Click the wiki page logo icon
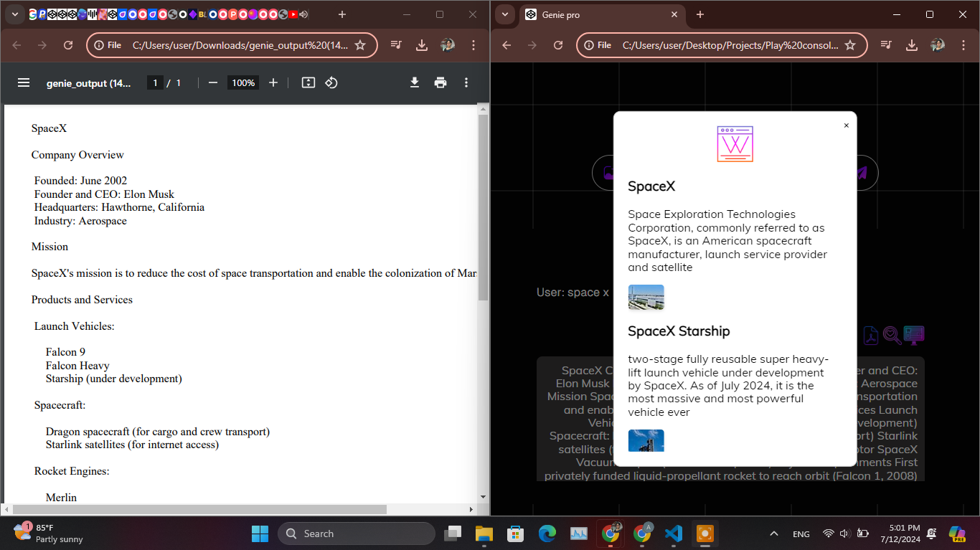 [x=735, y=144]
